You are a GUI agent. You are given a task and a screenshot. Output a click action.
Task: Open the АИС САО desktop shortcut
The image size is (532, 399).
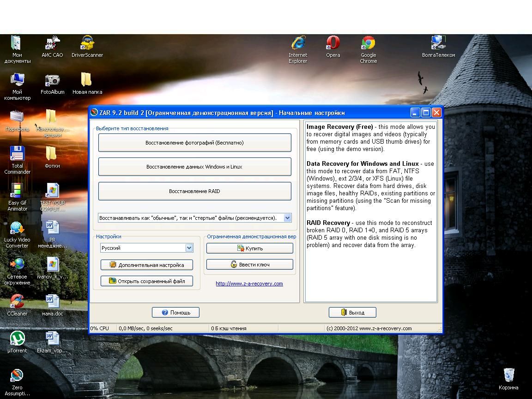pyautogui.click(x=52, y=47)
